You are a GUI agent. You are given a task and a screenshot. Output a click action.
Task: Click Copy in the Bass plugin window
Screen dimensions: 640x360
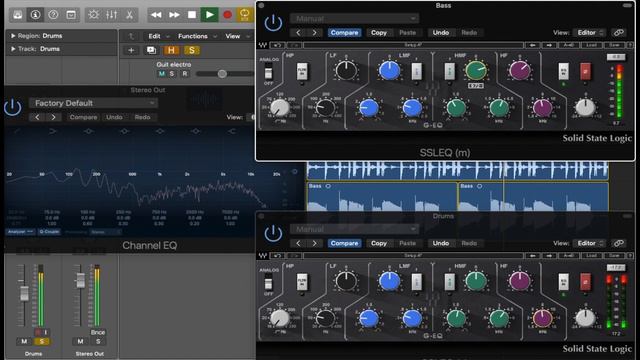(x=379, y=33)
